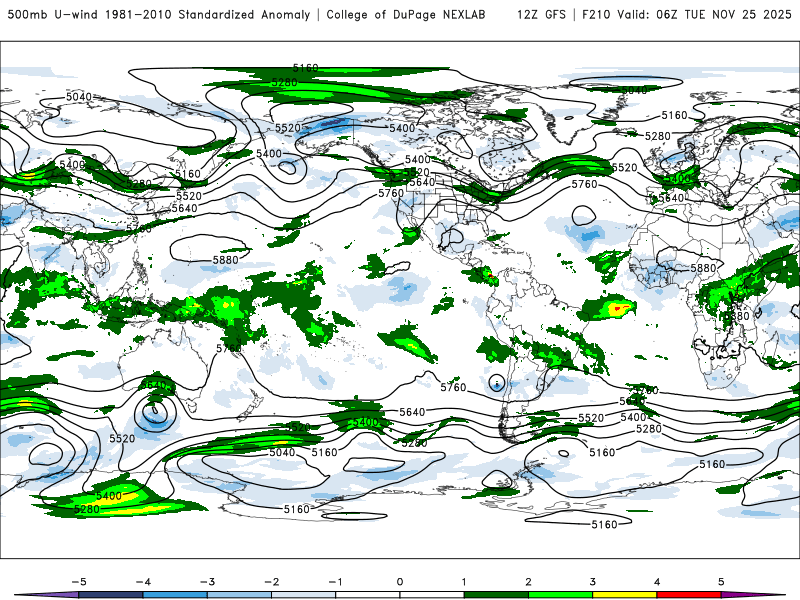Image resolution: width=800 pixels, height=600 pixels.
Task: Click the dark blue negative anomaly core over eastern Siberia
Action: point(332,122)
